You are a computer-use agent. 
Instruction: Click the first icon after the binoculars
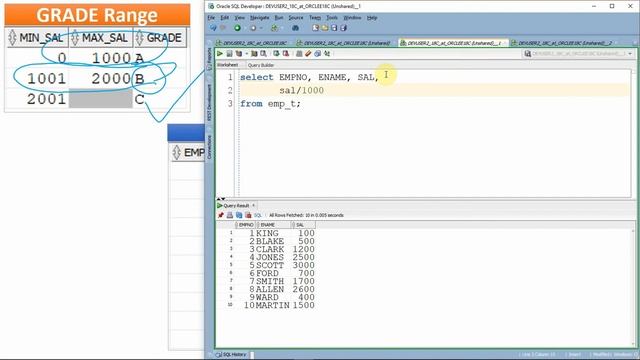pyautogui.click(x=316, y=28)
